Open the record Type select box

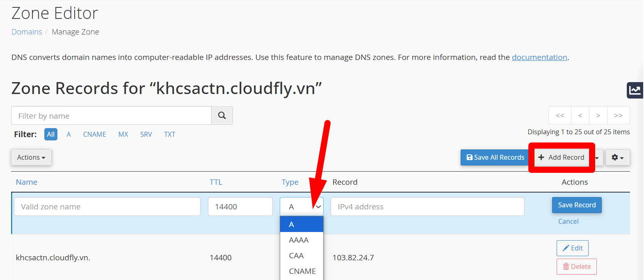pos(301,207)
